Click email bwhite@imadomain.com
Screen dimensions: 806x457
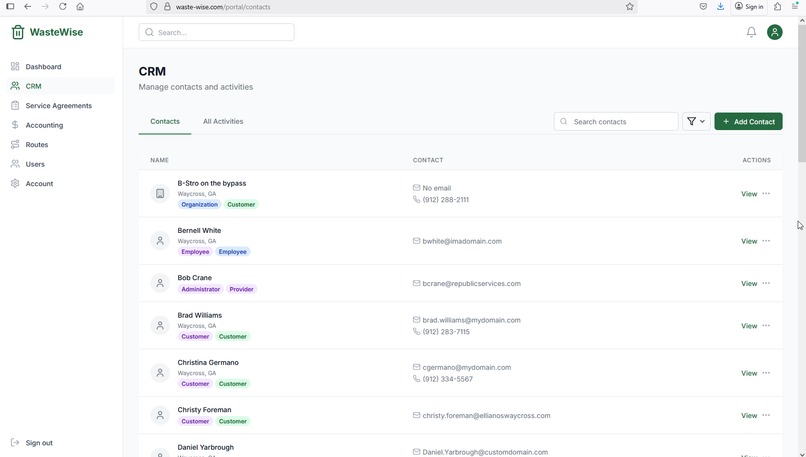click(x=462, y=241)
